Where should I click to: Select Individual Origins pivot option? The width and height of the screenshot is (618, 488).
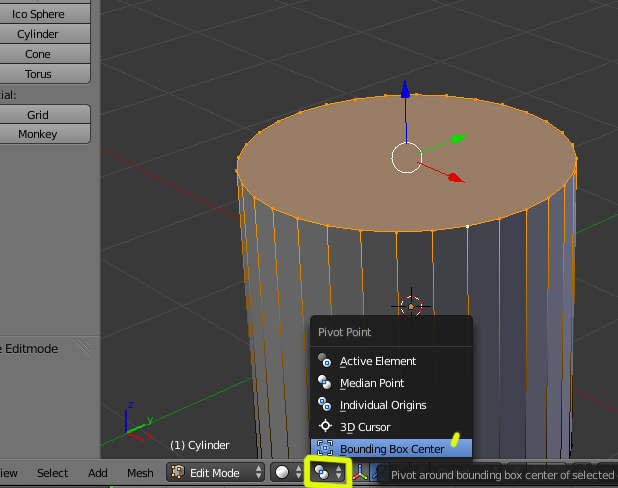391,405
